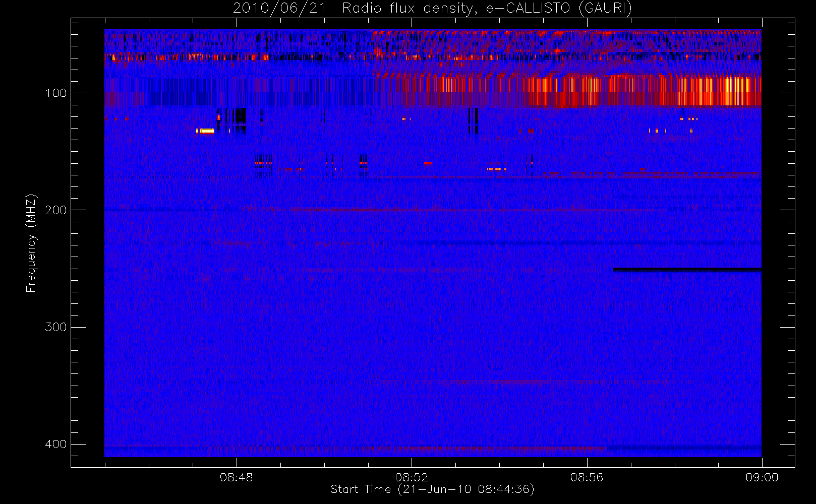The height and width of the screenshot is (504, 816).
Task: Click the '100' frequency tick label
Action: (x=55, y=93)
